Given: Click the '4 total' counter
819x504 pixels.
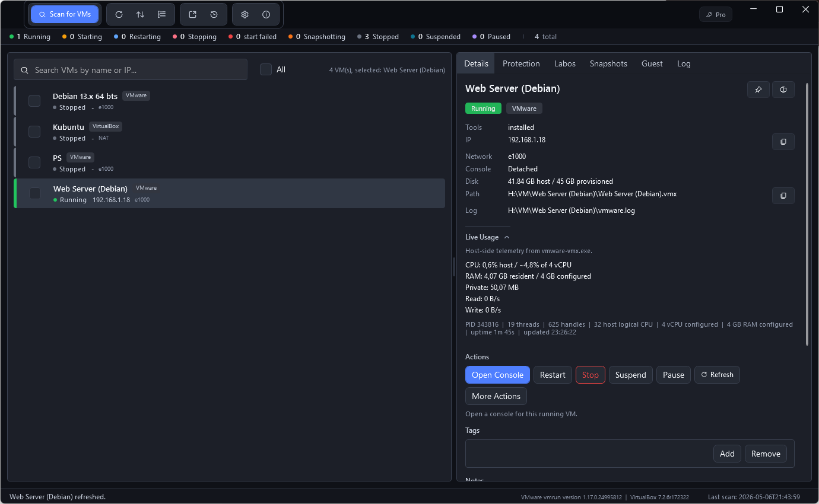Looking at the screenshot, I should tap(545, 37).
